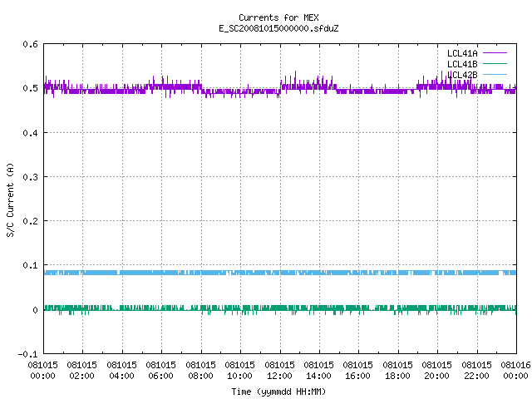
Task: Click the y-axis label 'S/C Current (A)'
Action: coord(10,200)
